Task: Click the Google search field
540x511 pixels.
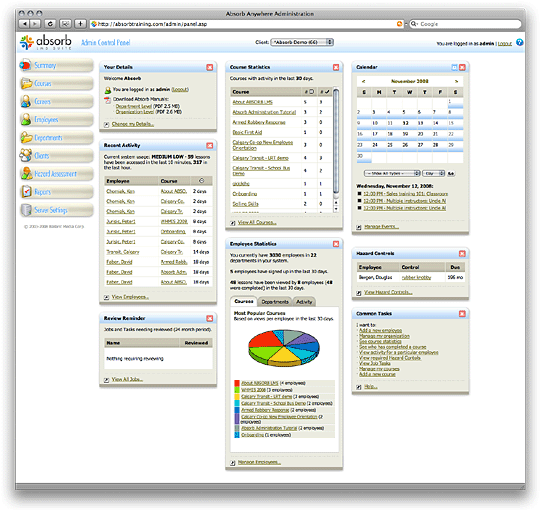Action: pyautogui.click(x=465, y=24)
